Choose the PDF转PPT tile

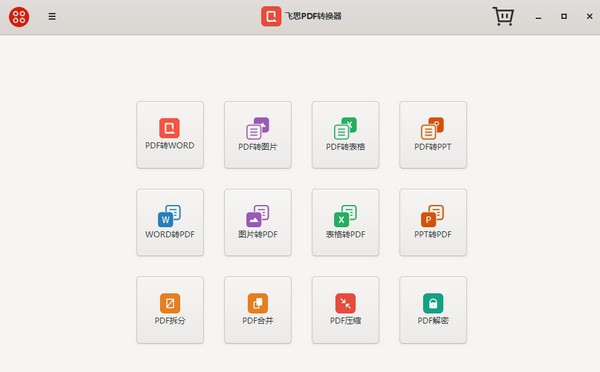tap(433, 135)
